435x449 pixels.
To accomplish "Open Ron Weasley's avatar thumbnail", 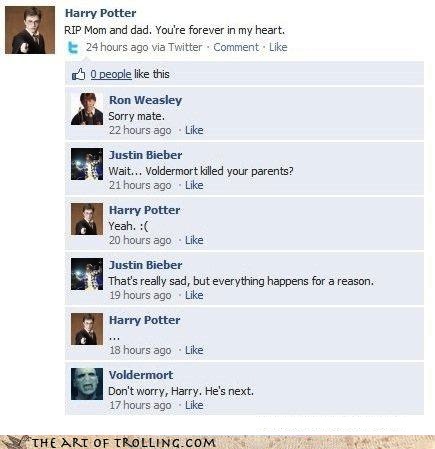I will coord(87,109).
